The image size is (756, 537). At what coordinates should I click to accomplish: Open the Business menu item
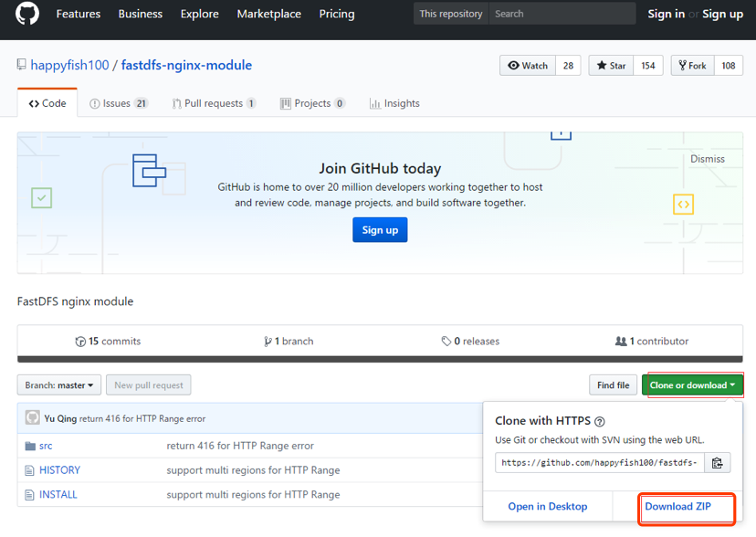141,14
